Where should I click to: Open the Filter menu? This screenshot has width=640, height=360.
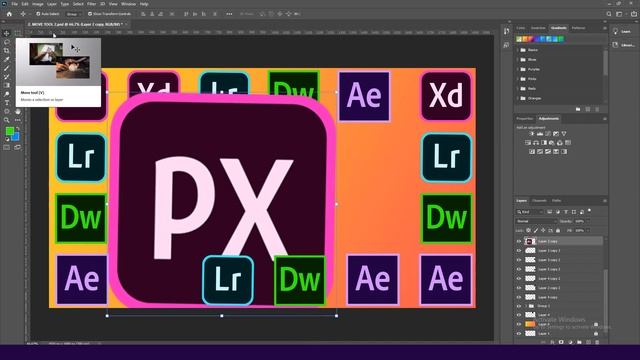[91, 4]
